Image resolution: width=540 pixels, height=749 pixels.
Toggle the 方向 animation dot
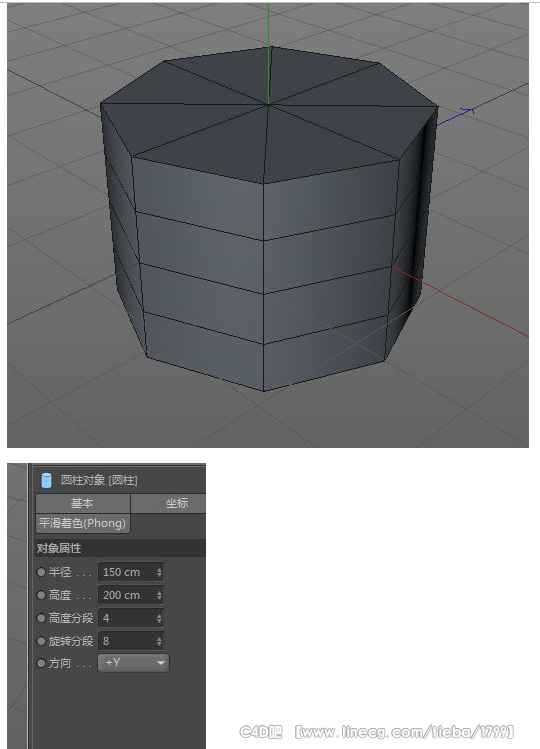click(x=41, y=663)
